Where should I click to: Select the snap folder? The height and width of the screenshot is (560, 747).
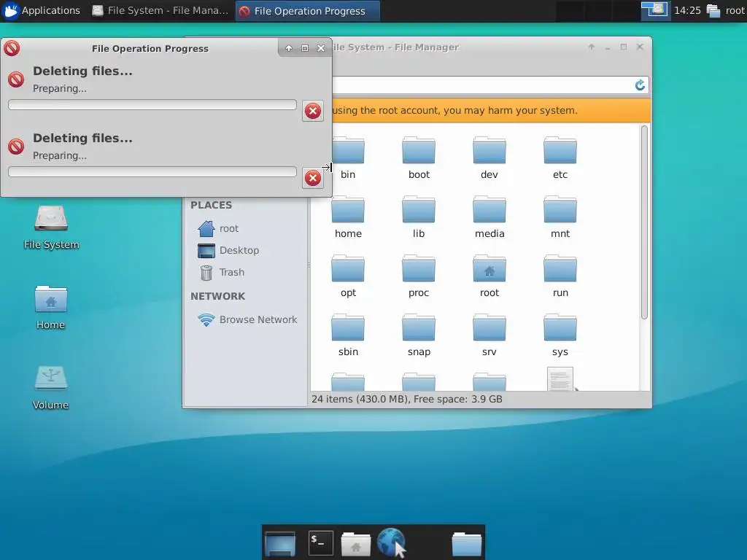pyautogui.click(x=419, y=335)
